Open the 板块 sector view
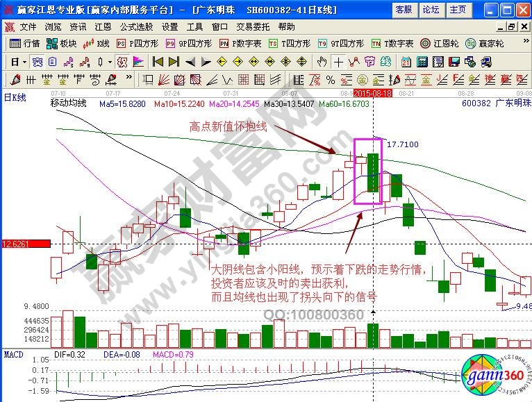Viewport: 532px width, 402px height. tap(61, 43)
